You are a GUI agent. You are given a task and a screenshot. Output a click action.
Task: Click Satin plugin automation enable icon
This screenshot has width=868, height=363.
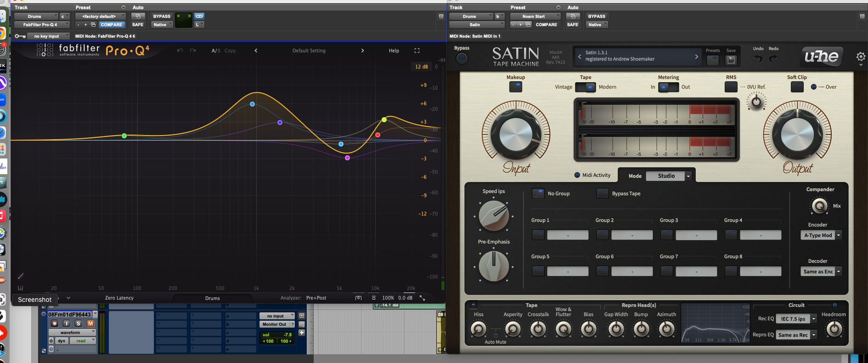pyautogui.click(x=573, y=16)
